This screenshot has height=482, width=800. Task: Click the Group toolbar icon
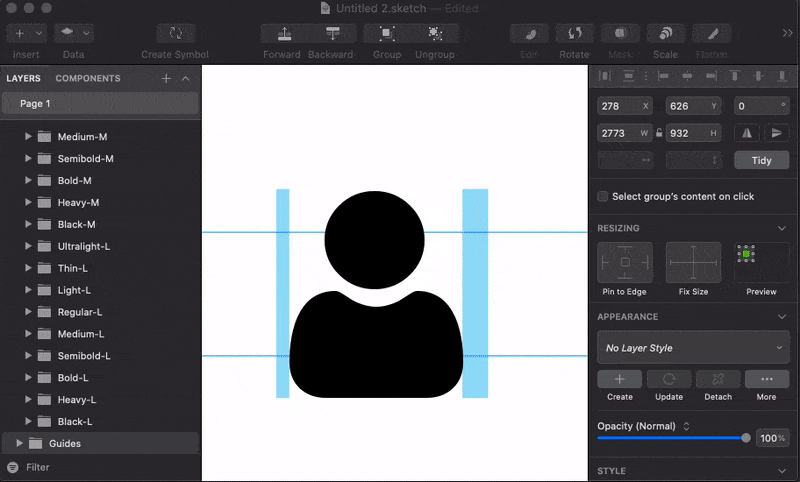(386, 34)
